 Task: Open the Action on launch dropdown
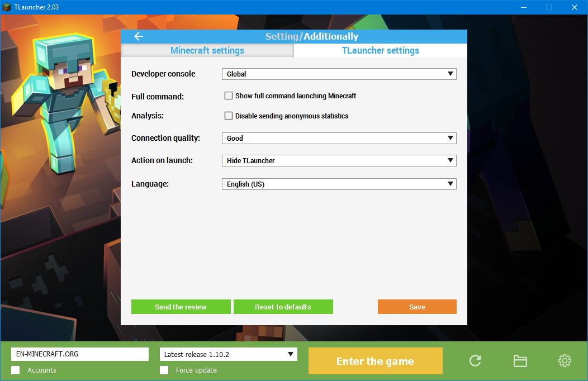click(x=339, y=160)
